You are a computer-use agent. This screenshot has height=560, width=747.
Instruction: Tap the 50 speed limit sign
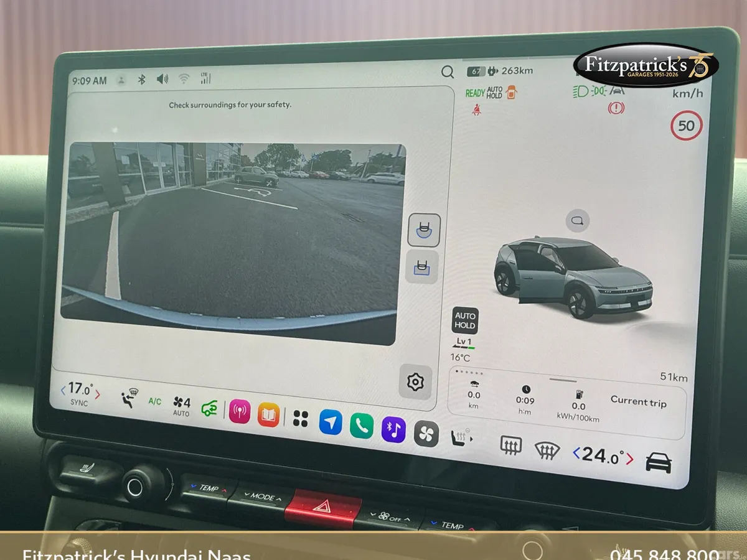(686, 126)
